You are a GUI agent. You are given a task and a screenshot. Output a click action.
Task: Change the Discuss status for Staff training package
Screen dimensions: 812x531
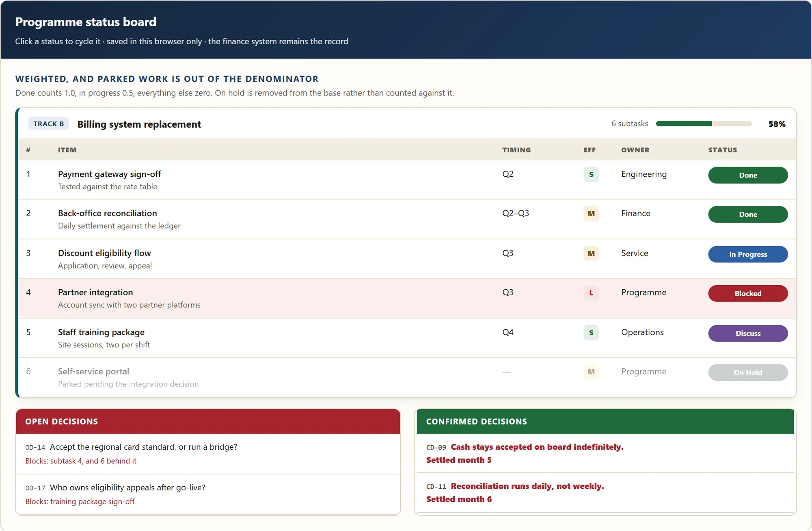point(748,333)
